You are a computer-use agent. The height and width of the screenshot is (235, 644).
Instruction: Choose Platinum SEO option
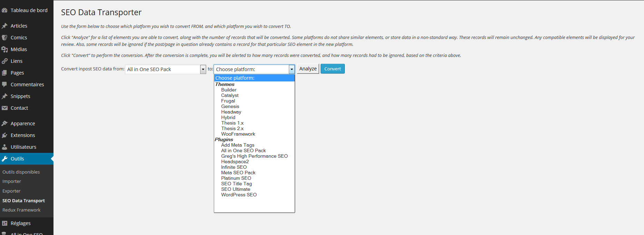[x=236, y=178]
